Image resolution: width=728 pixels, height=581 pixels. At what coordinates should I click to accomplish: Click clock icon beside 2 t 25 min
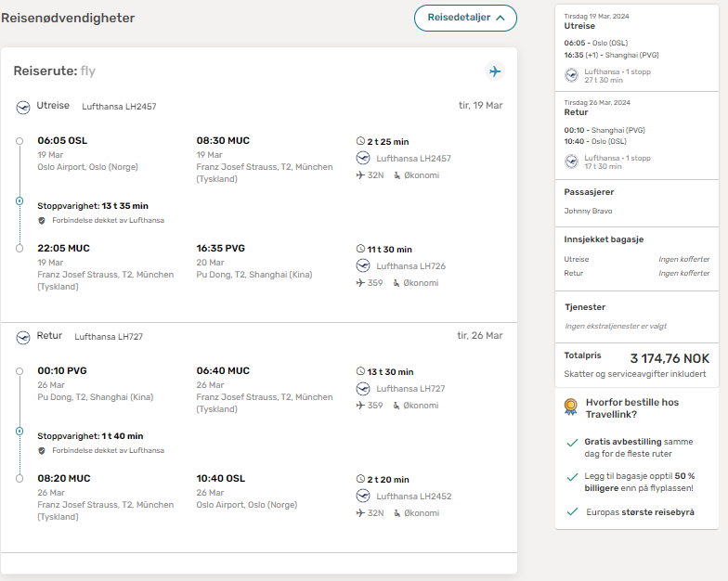point(360,141)
